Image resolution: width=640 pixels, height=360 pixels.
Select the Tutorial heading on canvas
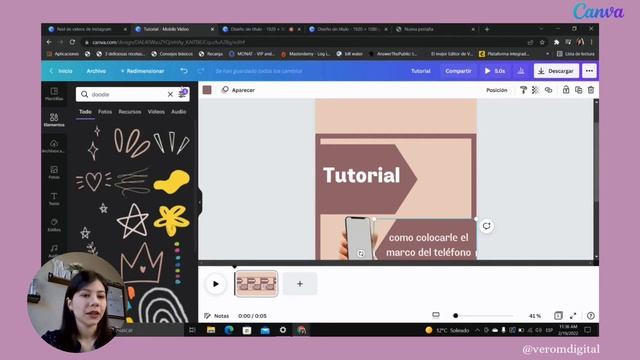[x=362, y=176]
